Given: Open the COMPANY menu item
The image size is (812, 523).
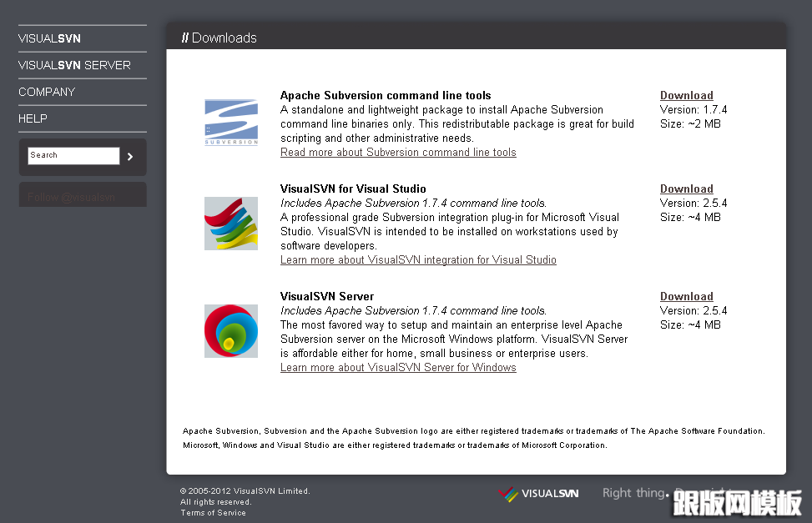Looking at the screenshot, I should 47,93.
